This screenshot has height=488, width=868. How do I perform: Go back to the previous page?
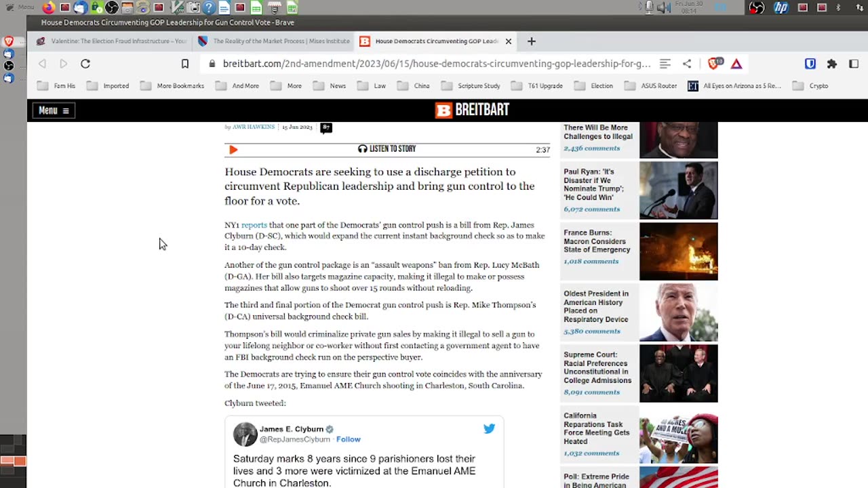click(x=42, y=64)
